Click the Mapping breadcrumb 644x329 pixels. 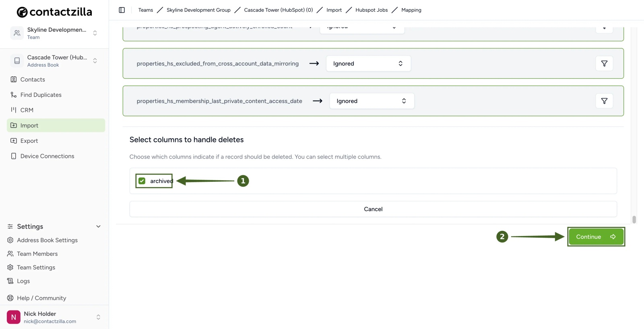coord(411,10)
